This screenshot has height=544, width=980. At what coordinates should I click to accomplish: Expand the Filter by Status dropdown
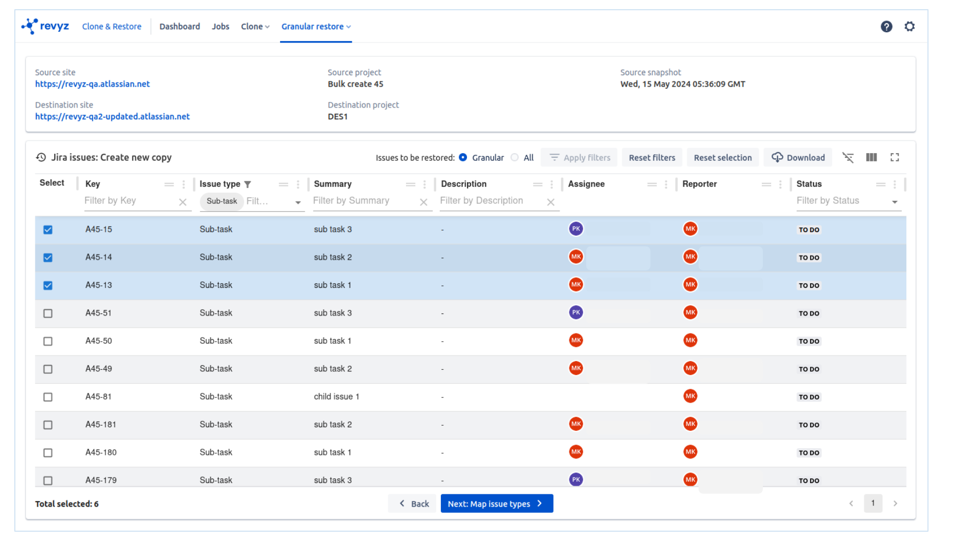(x=894, y=202)
